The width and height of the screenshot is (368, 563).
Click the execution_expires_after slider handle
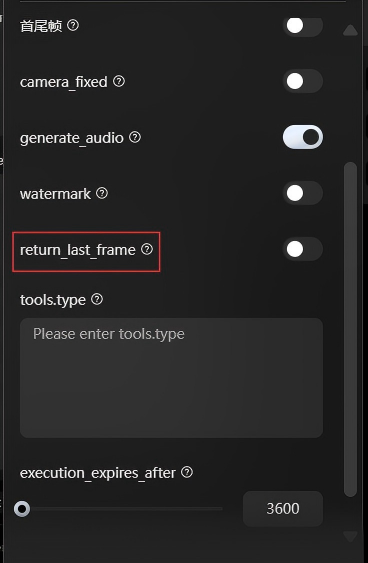point(22,509)
